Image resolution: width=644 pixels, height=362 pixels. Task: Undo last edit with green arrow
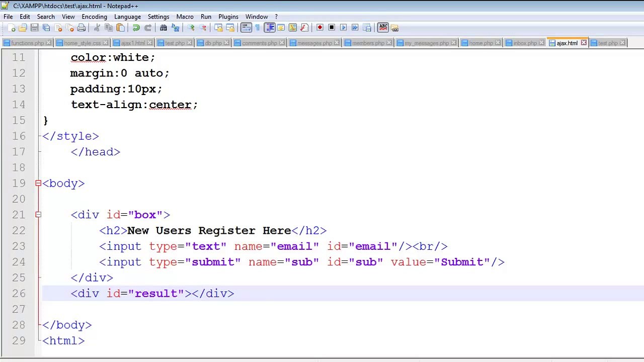pyautogui.click(x=136, y=28)
